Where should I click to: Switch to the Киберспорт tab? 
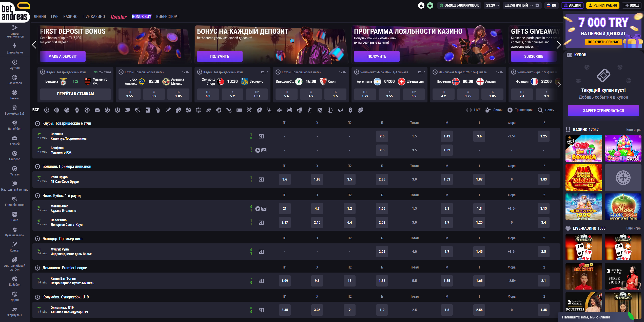167,16
